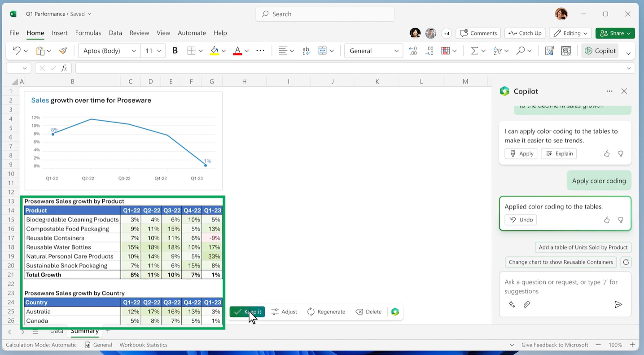
Task: Click the Copilot ask a question input
Action: (x=565, y=286)
